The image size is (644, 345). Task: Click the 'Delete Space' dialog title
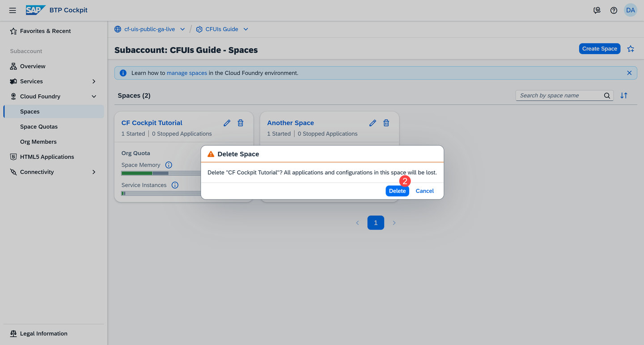238,154
